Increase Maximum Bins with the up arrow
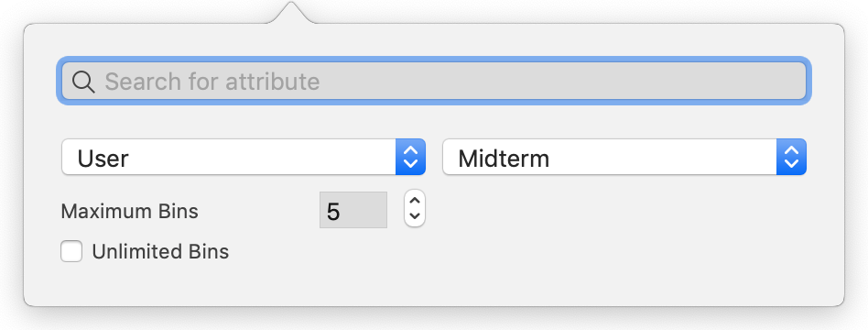This screenshot has width=868, height=330. tap(415, 200)
